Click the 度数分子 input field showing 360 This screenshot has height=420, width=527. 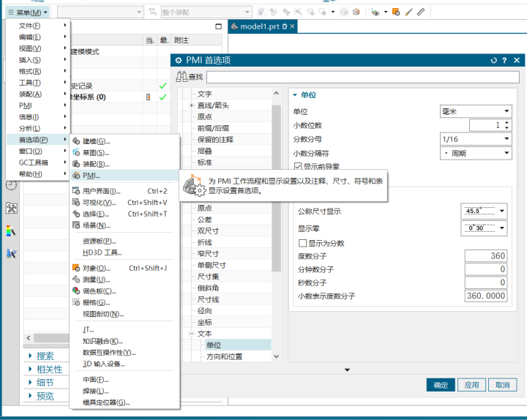tap(486, 256)
